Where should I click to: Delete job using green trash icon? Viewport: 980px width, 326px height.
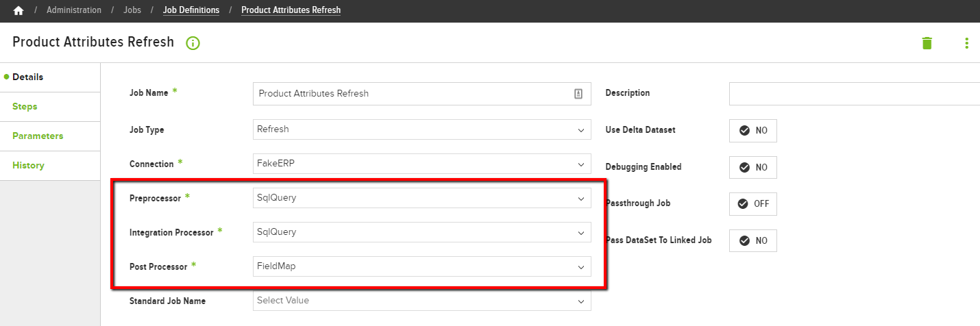tap(927, 43)
